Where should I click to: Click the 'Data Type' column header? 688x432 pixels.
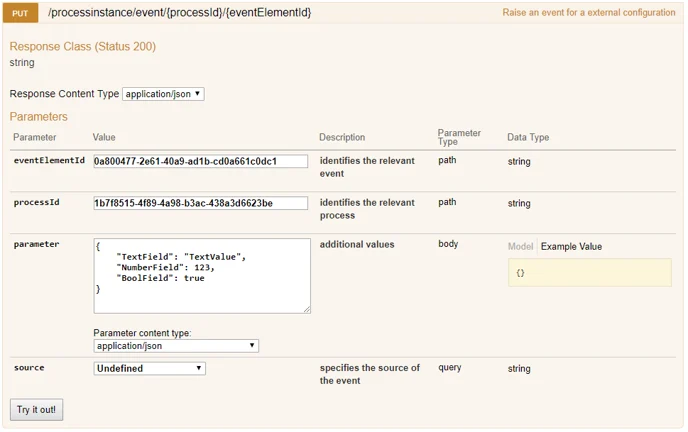(528, 137)
